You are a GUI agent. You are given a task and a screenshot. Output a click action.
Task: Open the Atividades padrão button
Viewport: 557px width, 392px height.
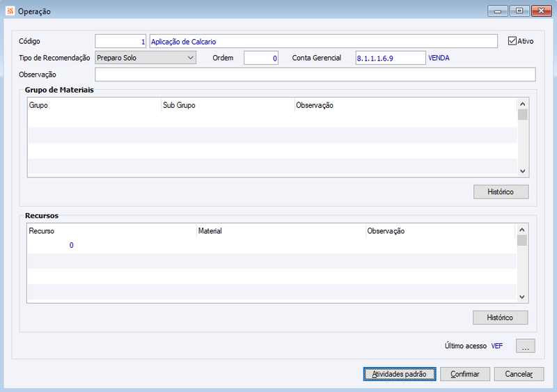400,374
